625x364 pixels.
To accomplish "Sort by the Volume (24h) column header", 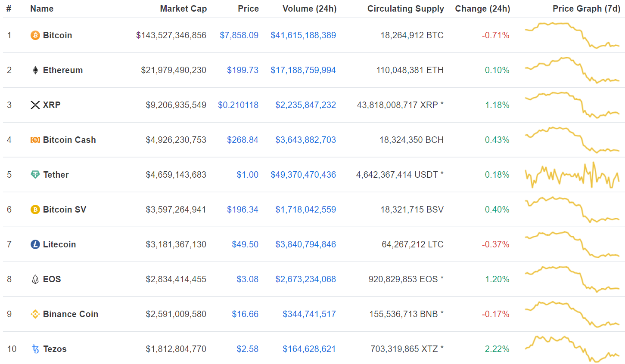I will pos(310,9).
